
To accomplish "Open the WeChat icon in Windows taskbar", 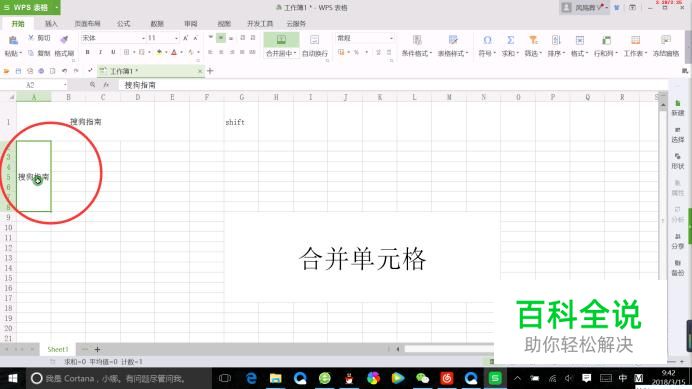I will coord(422,378).
